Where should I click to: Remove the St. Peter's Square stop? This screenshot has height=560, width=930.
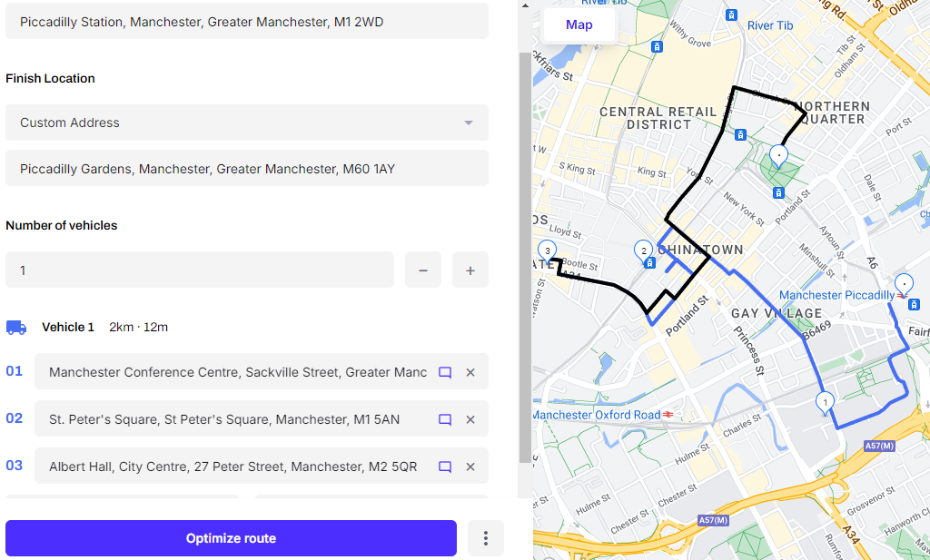click(x=470, y=419)
